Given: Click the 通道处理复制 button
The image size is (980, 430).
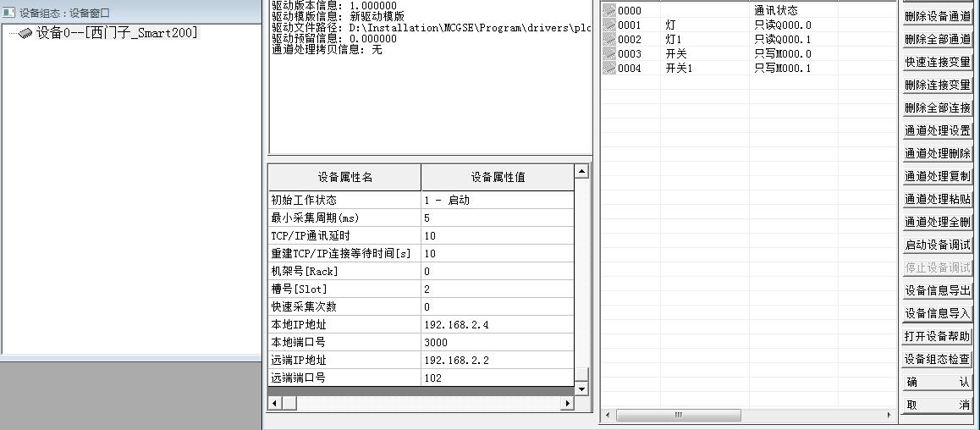Looking at the screenshot, I should pos(938,176).
